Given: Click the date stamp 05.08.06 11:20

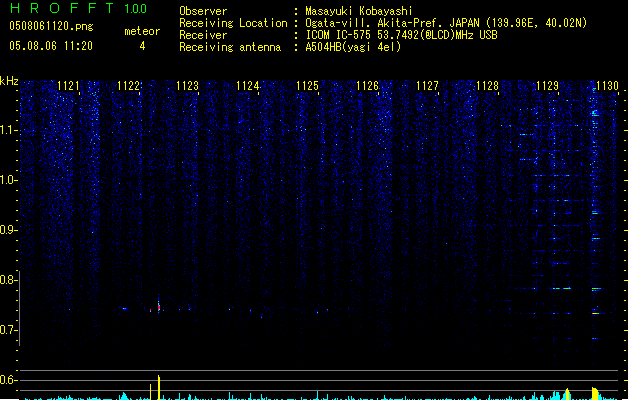Looking at the screenshot, I should click(51, 46).
